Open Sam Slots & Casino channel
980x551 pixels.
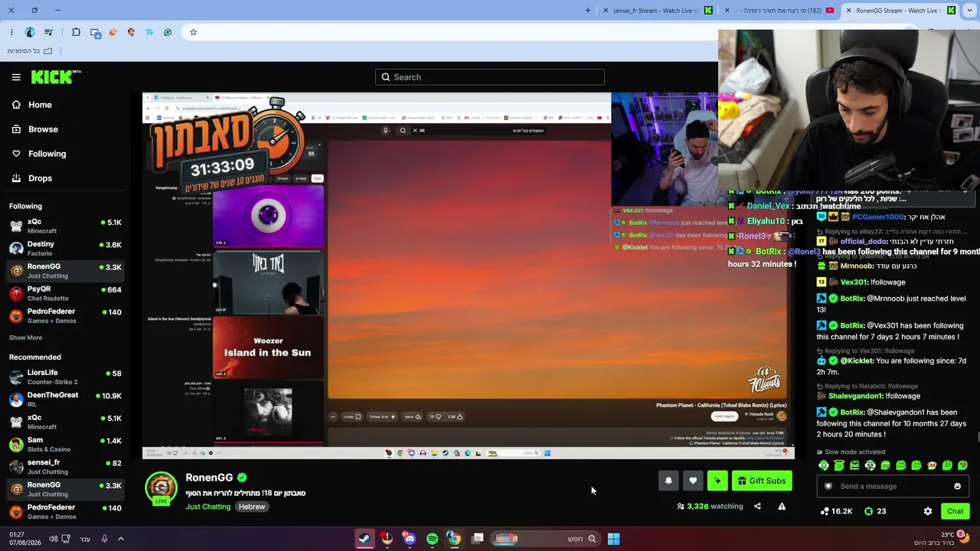[x=66, y=445]
